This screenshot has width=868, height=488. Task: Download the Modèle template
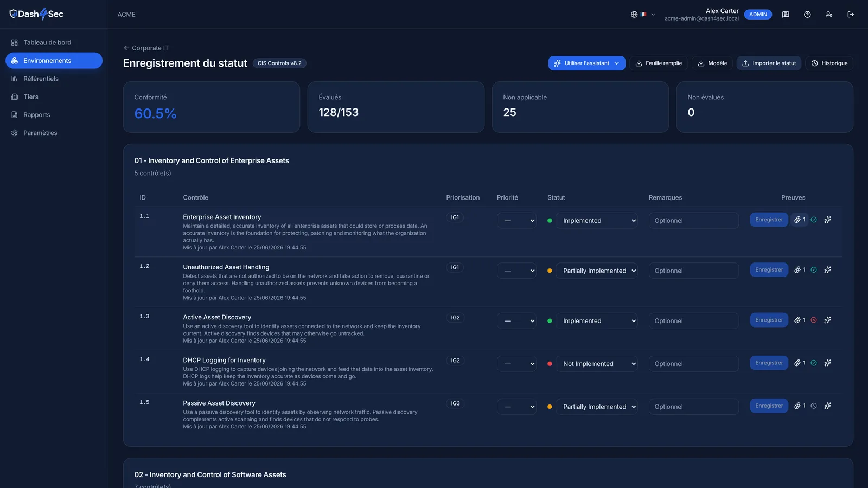[x=712, y=63]
